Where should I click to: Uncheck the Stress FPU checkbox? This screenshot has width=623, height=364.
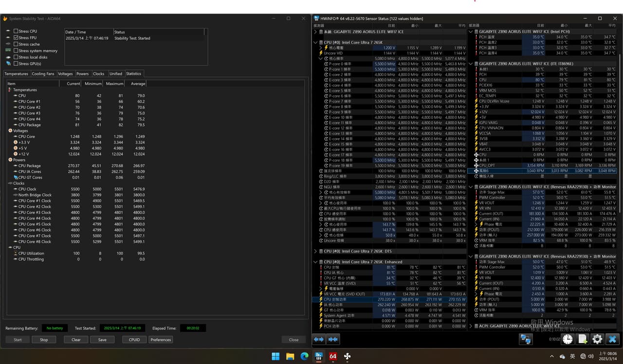point(16,37)
